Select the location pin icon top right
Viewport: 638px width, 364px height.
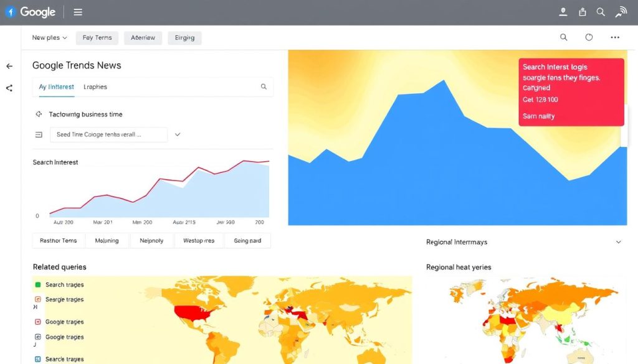pos(563,11)
